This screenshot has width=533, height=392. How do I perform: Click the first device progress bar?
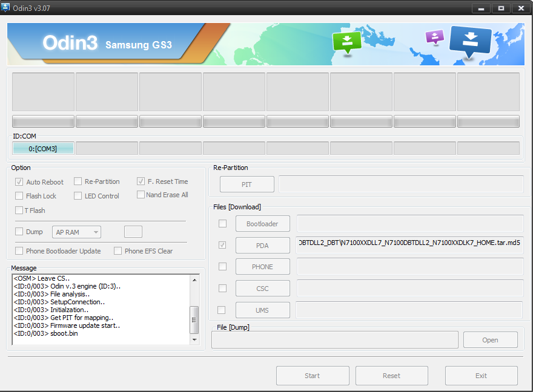pos(43,122)
